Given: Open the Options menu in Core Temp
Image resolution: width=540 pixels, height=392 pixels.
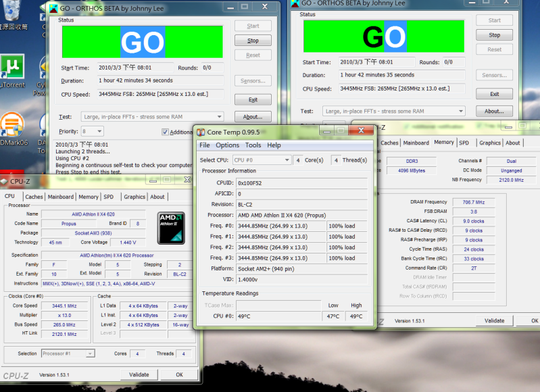Looking at the screenshot, I should click(227, 145).
